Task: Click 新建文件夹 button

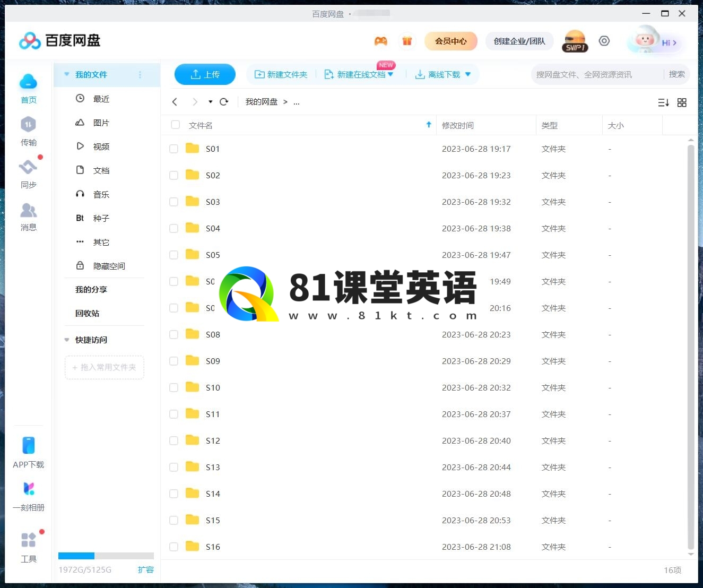Action: pos(281,74)
